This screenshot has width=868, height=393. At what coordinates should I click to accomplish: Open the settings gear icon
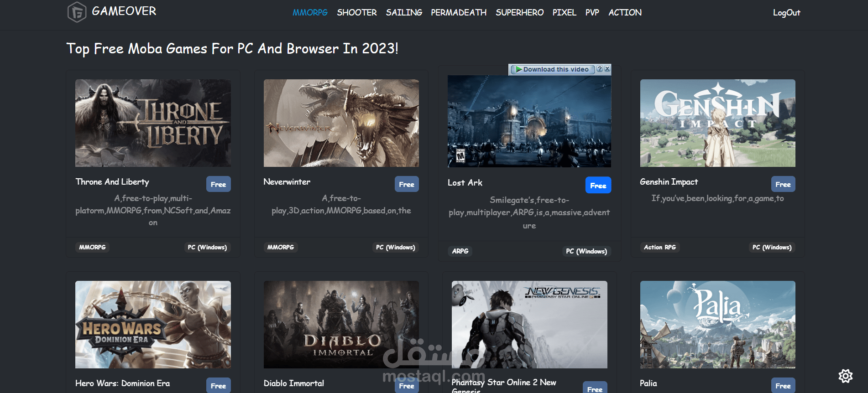point(846,376)
